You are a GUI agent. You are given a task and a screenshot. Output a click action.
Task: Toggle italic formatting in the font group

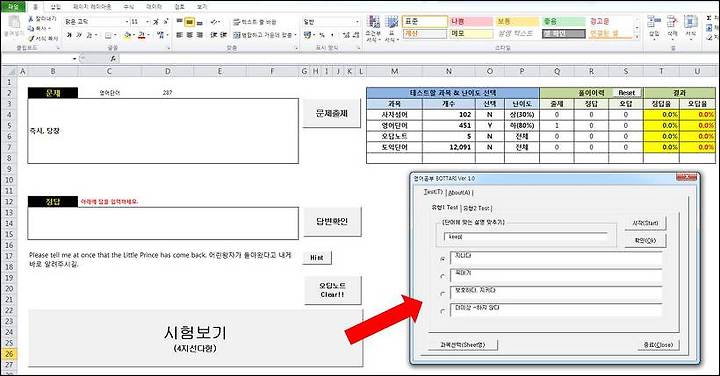79,35
